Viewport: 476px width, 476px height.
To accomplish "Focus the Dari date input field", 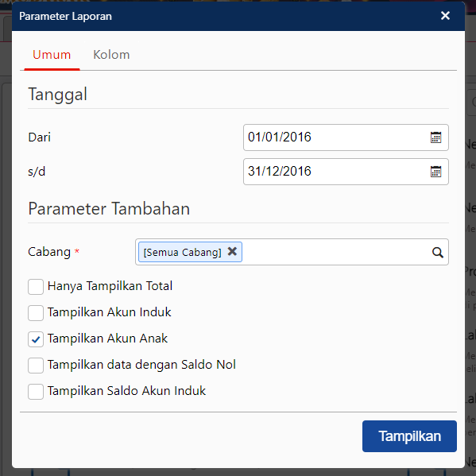I will (x=346, y=137).
